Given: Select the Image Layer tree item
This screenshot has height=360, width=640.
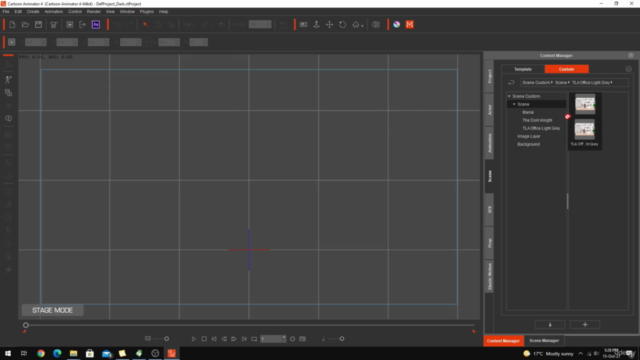Looking at the screenshot, I should (529, 136).
